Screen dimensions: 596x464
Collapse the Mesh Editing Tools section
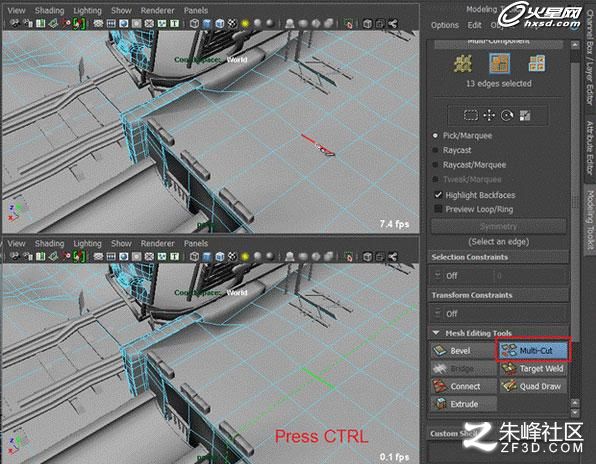coord(436,333)
